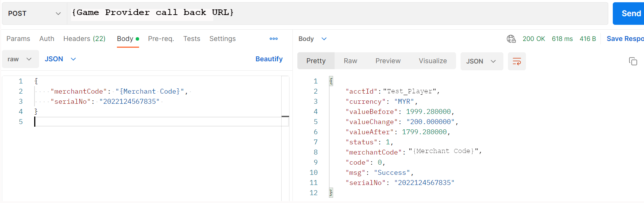Toggle word wrap icon in response

click(x=517, y=61)
